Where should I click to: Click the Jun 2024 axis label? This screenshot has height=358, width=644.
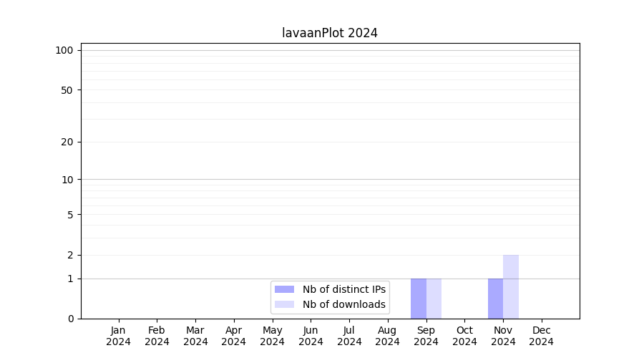pos(311,336)
